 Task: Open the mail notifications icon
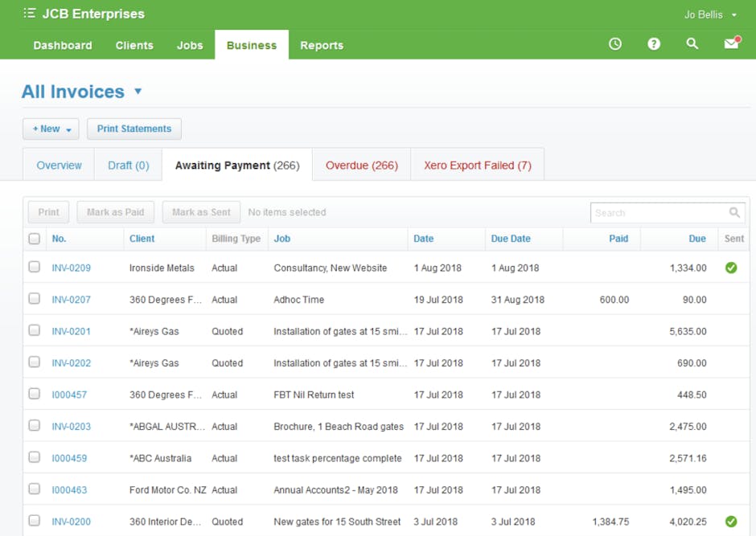(x=731, y=44)
